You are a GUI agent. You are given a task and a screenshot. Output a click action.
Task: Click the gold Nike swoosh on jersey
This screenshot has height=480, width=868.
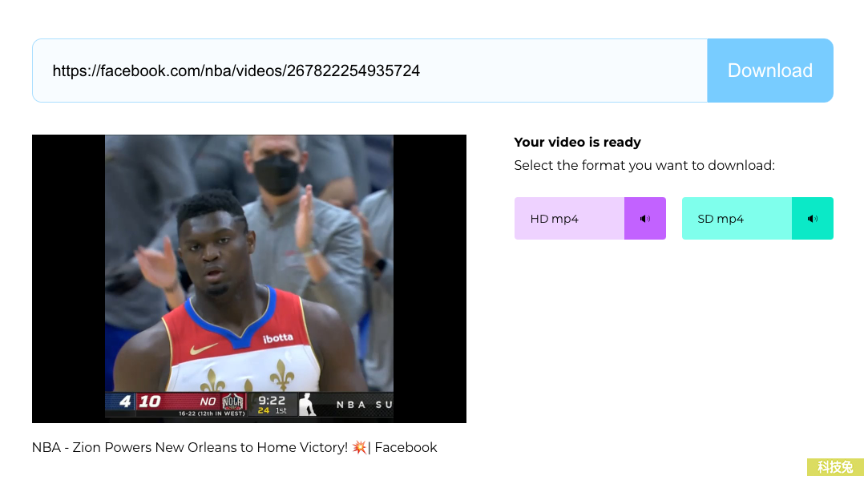click(x=204, y=349)
